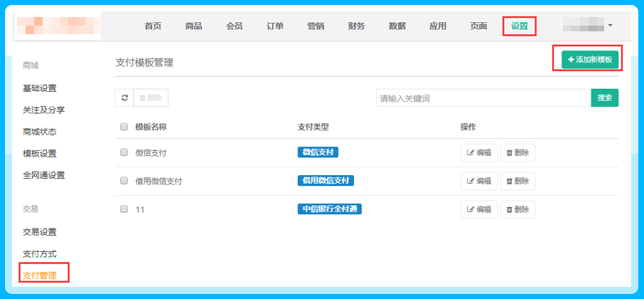Click the refresh icon button
The height and width of the screenshot is (299, 644).
click(x=124, y=98)
